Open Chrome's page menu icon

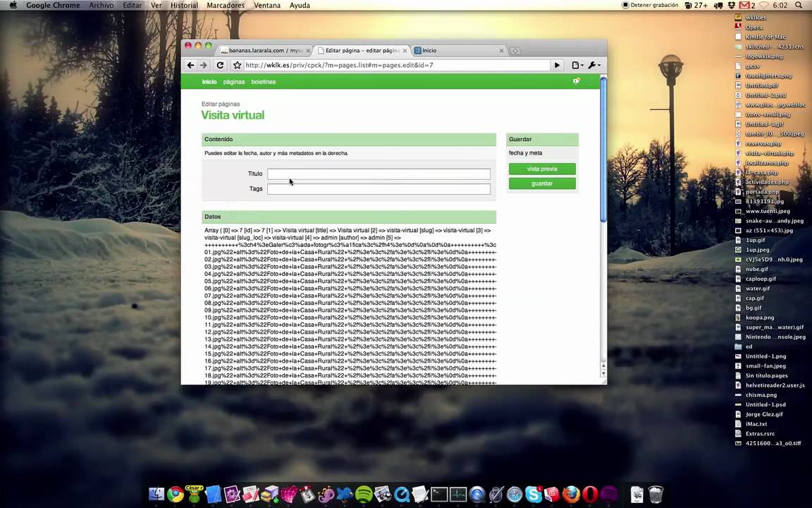click(577, 66)
